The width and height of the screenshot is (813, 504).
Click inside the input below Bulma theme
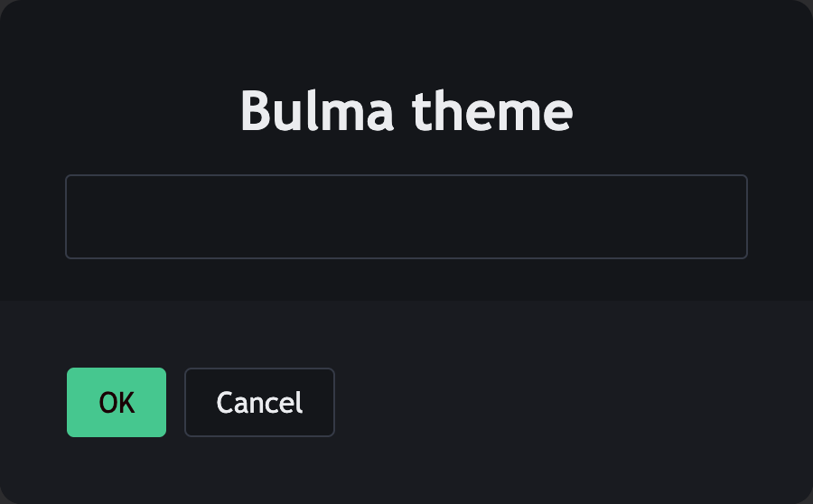coord(406,217)
